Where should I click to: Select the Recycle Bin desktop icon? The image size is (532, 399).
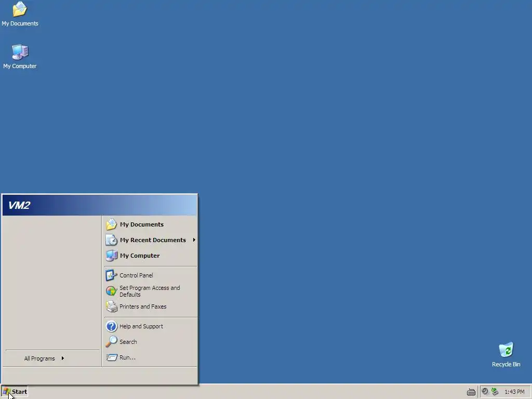pyautogui.click(x=506, y=355)
